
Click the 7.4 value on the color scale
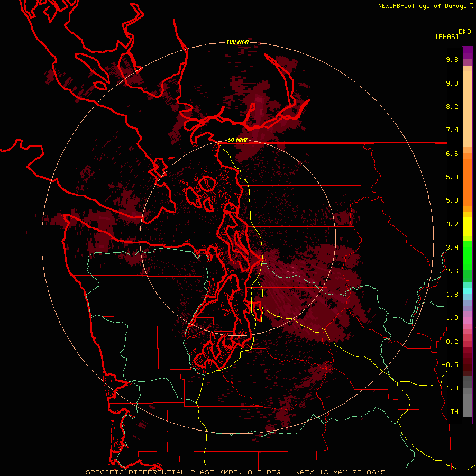click(x=452, y=130)
